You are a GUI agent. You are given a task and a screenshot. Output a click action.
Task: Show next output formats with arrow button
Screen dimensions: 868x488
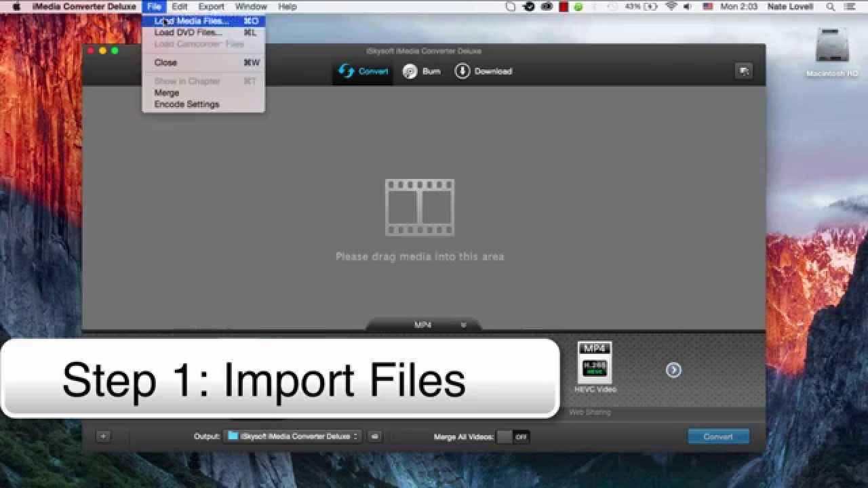tap(673, 369)
